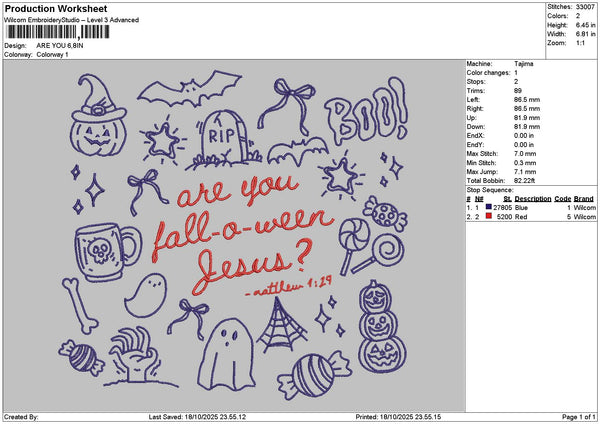Click the 'Page 1 of 1' footer text
The image size is (600, 424).
coord(579,417)
